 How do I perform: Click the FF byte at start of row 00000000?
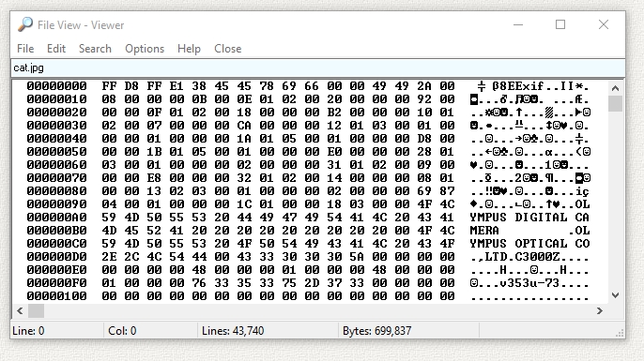(x=109, y=86)
